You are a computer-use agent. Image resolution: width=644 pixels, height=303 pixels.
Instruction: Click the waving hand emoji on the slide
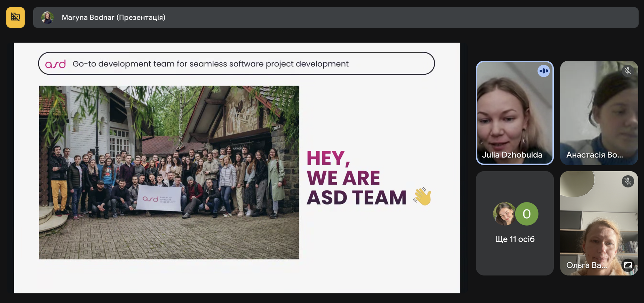pyautogui.click(x=422, y=196)
